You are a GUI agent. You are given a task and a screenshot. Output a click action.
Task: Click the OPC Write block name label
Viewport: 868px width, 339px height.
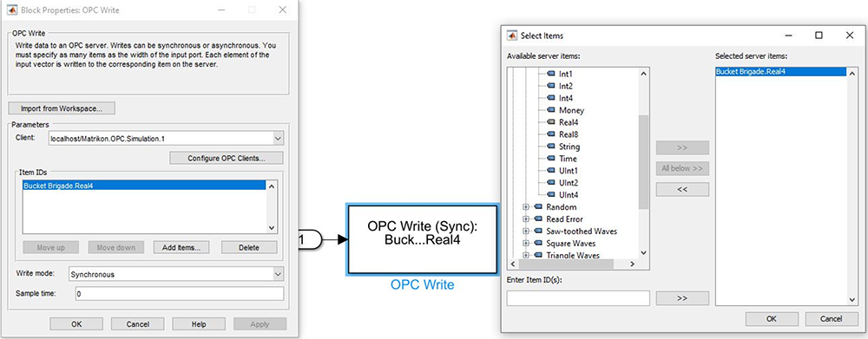tap(422, 285)
